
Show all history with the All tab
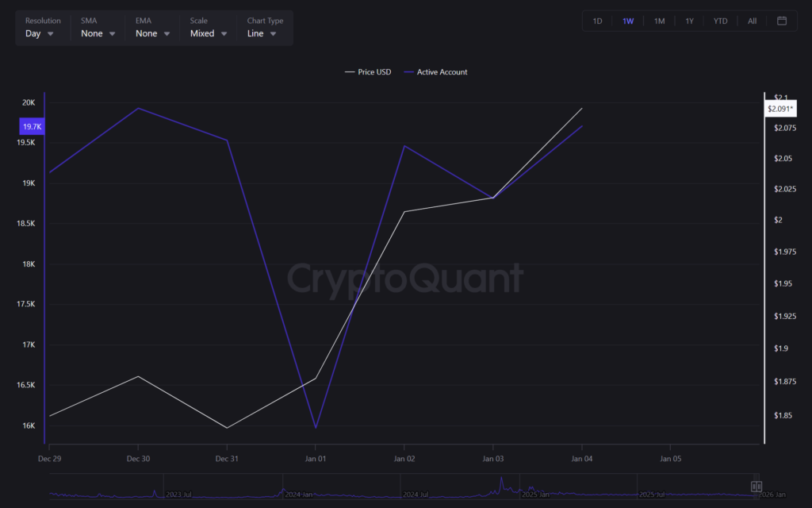coord(752,21)
